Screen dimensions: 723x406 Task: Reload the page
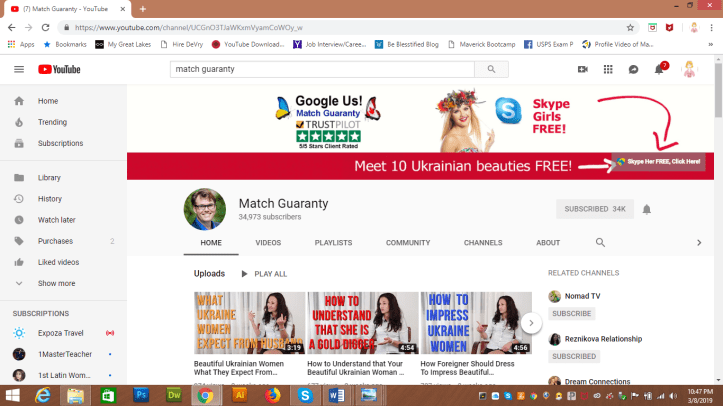tap(45, 28)
